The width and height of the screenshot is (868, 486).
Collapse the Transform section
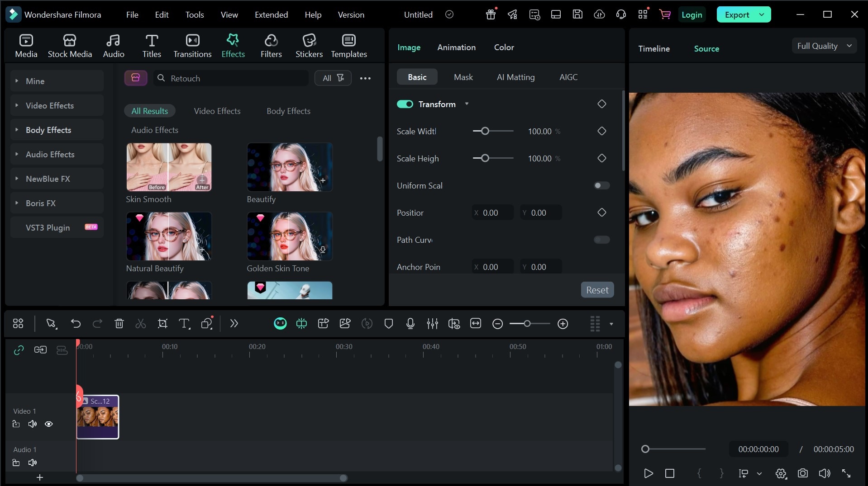467,104
